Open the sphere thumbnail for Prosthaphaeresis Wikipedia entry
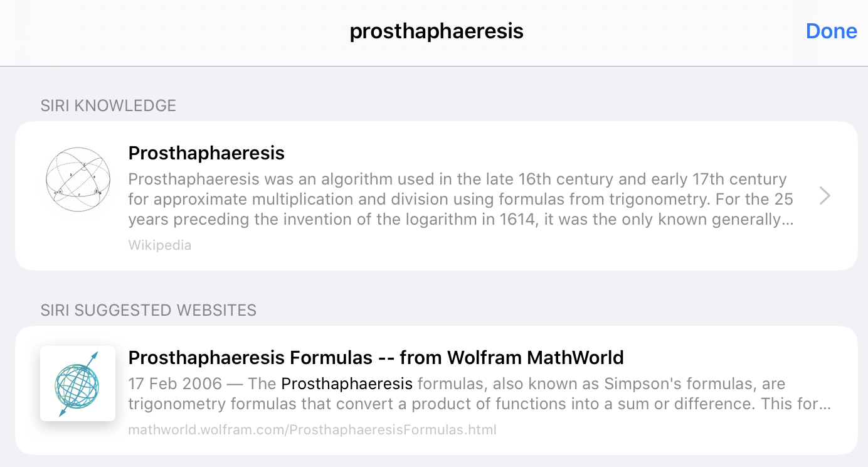 78,179
